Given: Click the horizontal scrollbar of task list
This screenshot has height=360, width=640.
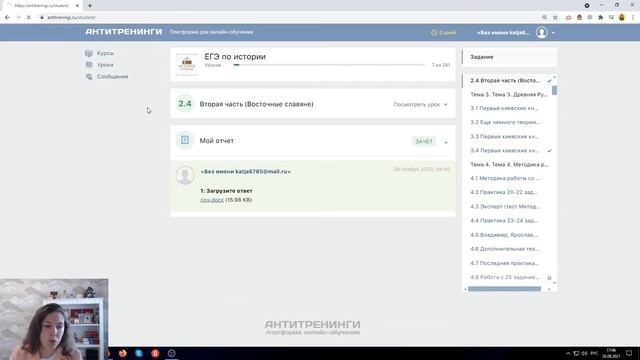Looking at the screenshot, I should [x=504, y=289].
